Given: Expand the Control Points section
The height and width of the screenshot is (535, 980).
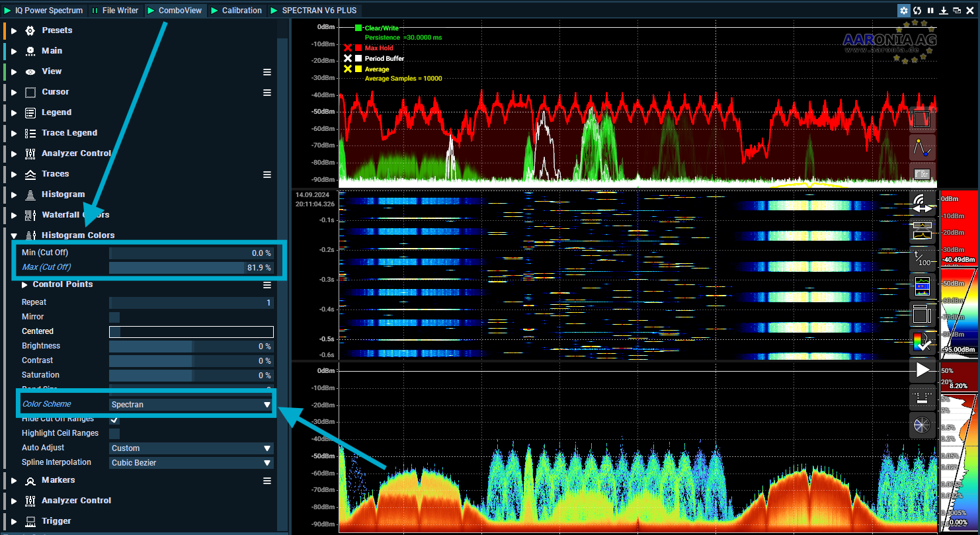Looking at the screenshot, I should point(25,284).
